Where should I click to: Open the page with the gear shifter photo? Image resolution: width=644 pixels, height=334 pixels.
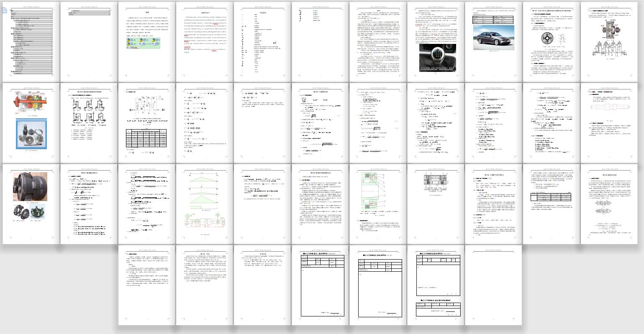[x=435, y=42]
